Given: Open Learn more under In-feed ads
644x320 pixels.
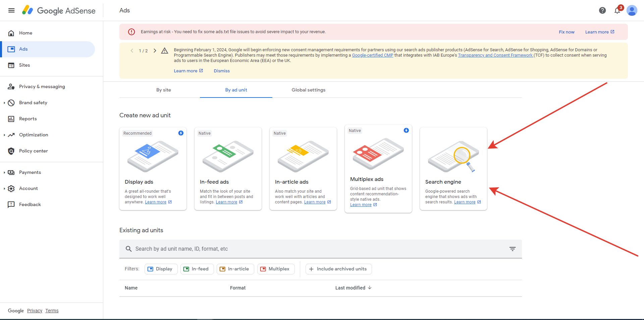Looking at the screenshot, I should tap(229, 202).
